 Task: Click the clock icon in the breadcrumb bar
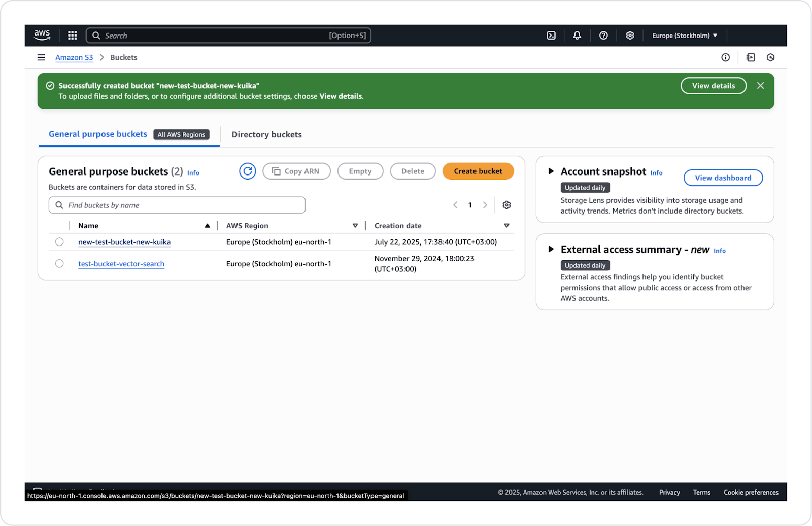[770, 57]
